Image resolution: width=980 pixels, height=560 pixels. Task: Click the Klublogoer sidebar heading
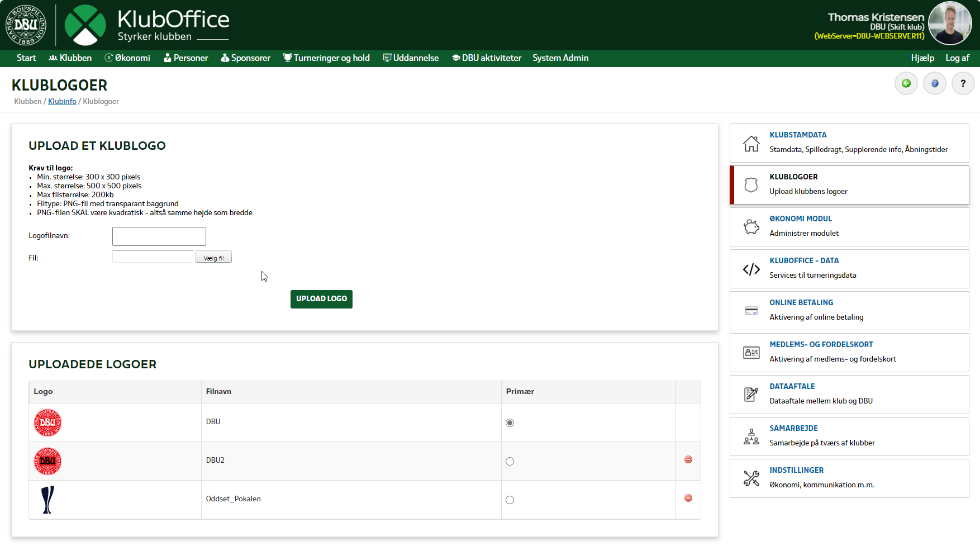pyautogui.click(x=793, y=177)
